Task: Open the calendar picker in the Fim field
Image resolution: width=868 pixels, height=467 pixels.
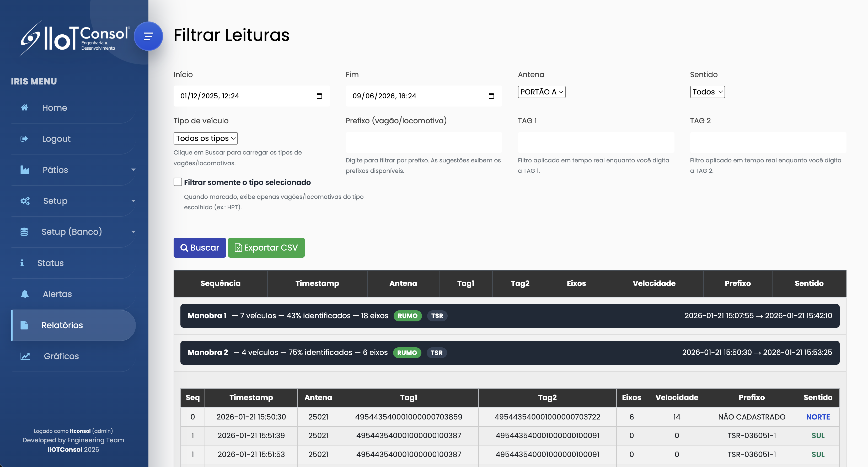Action: pos(491,96)
